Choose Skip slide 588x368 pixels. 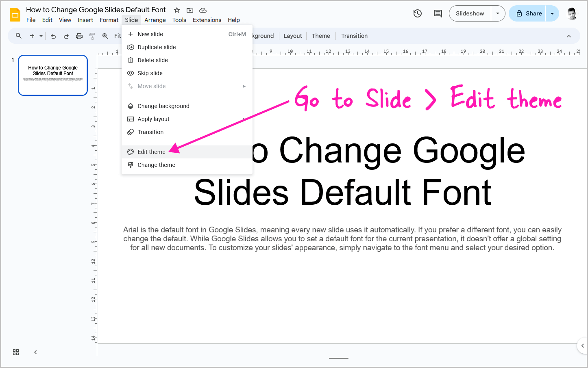click(x=187, y=73)
